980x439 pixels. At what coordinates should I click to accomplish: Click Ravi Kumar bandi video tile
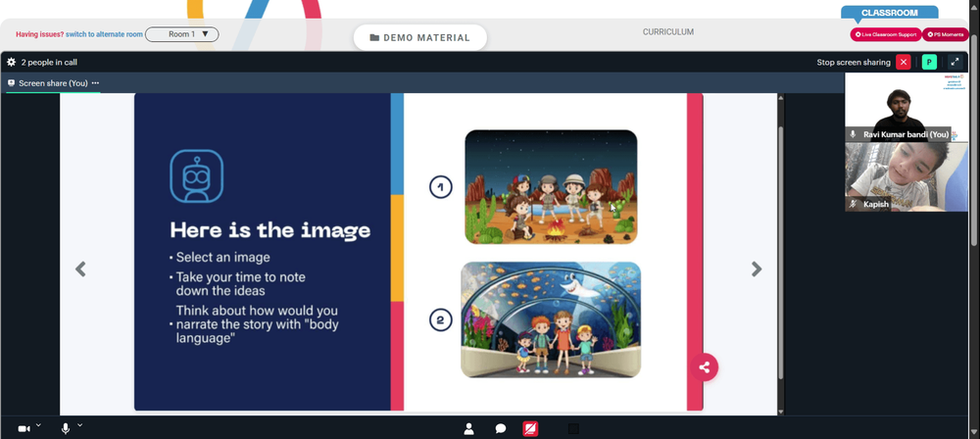pos(906,107)
